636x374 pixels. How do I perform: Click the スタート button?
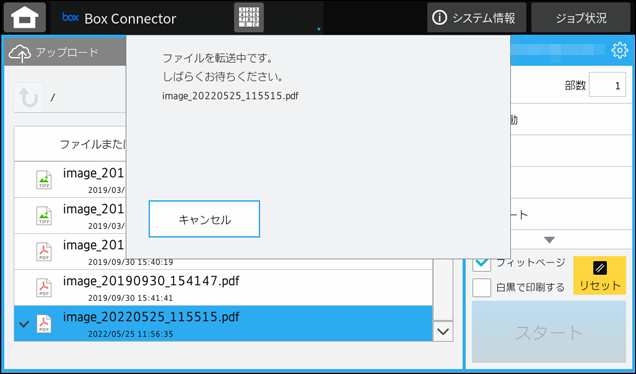tap(549, 332)
